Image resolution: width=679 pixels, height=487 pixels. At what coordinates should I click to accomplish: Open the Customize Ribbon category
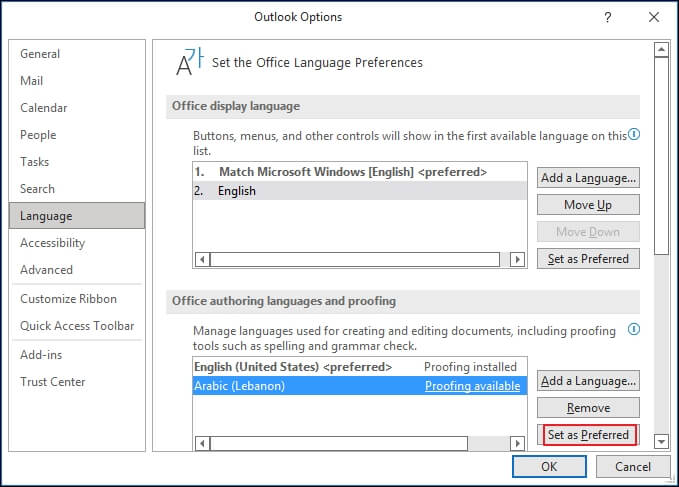tap(77, 299)
